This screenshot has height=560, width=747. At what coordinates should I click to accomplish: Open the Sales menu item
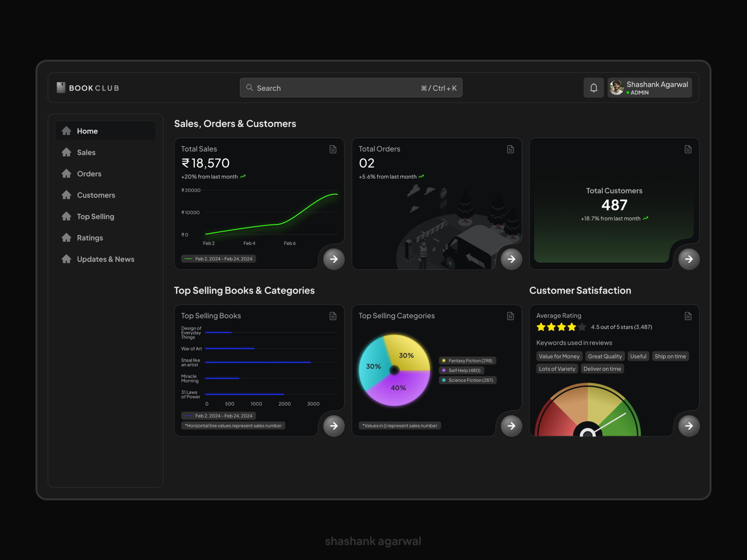106,152
